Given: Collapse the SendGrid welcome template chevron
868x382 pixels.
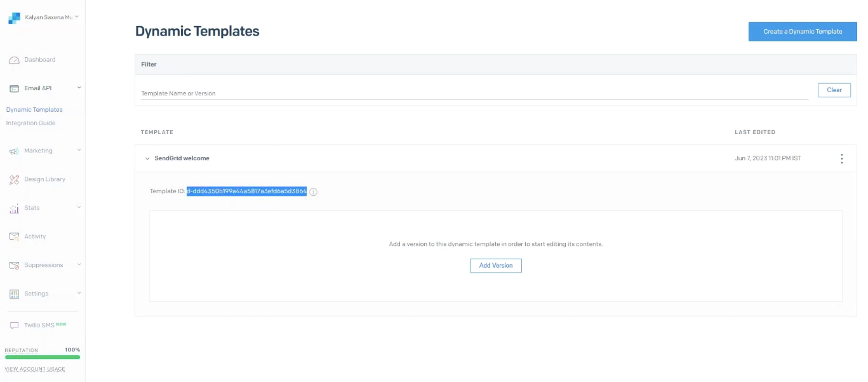Looking at the screenshot, I should click(x=147, y=159).
